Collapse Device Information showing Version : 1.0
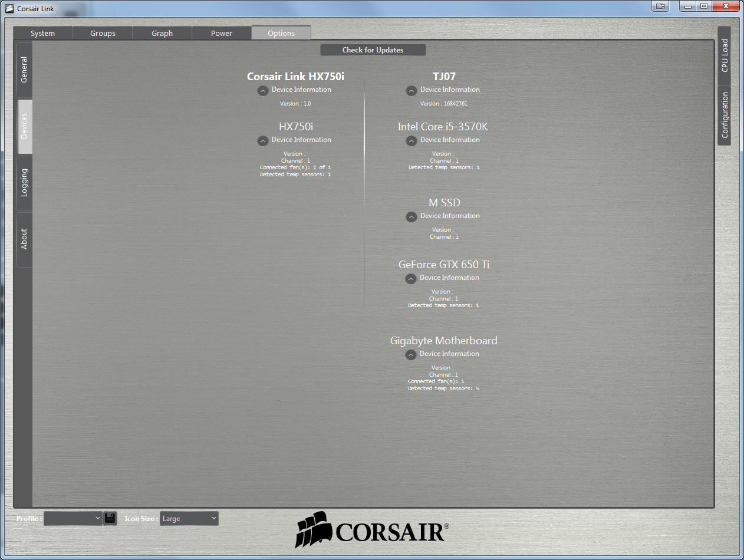Viewport: 744px width, 560px height. coord(263,91)
